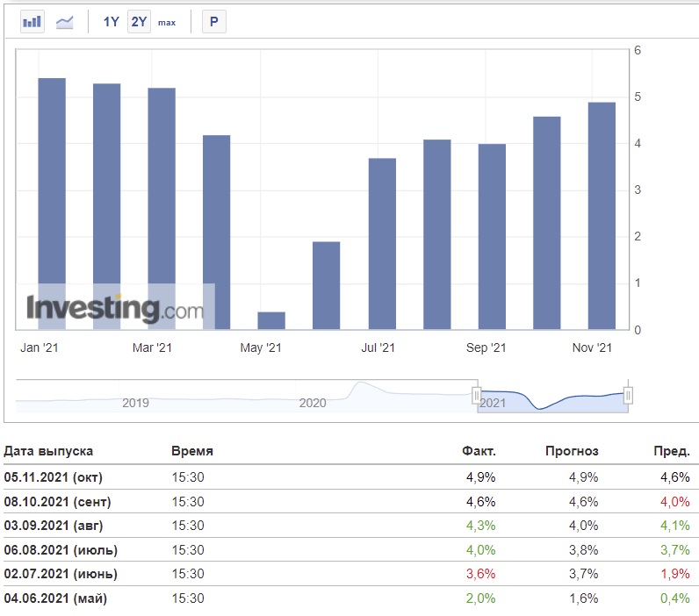Click the Прогноз column header
The width and height of the screenshot is (699, 616).
click(572, 451)
